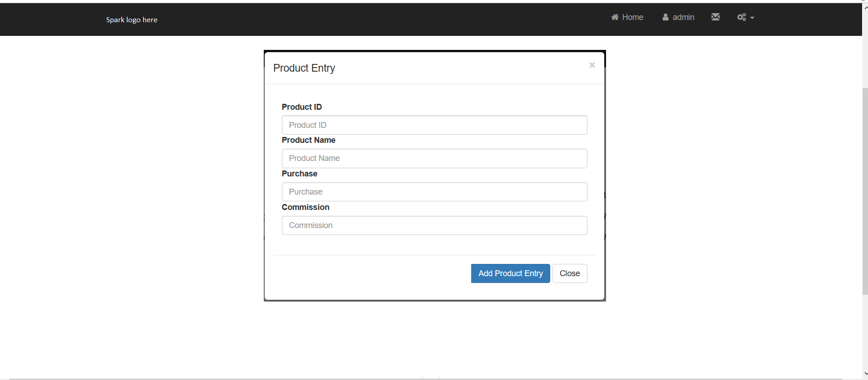Click the vertical scrollbar thumb

click(x=865, y=190)
